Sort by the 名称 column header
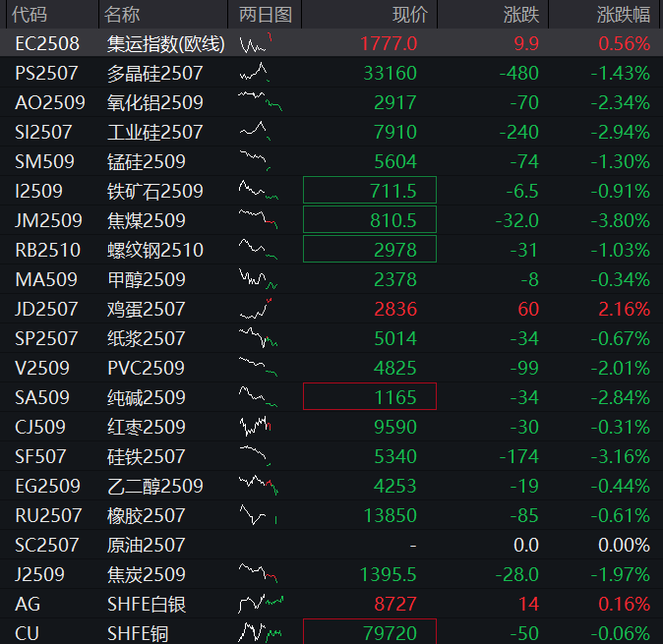Screen dimensions: 663x644 click(122, 15)
